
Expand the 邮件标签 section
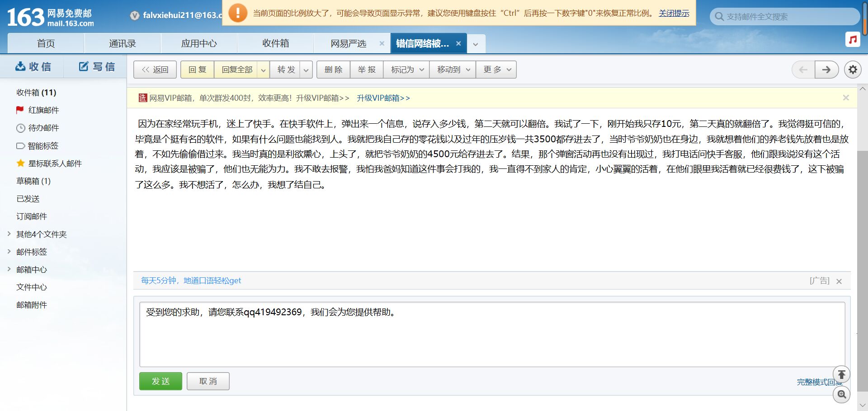click(x=9, y=252)
